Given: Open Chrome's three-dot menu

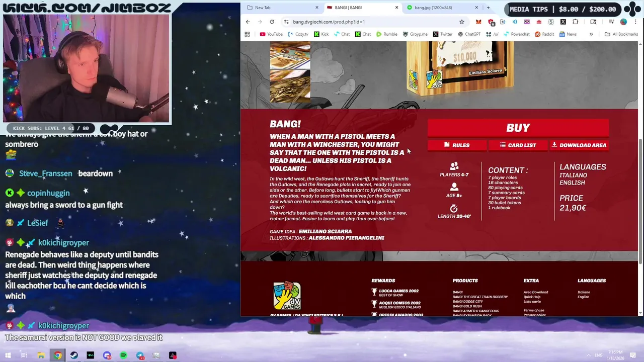Looking at the screenshot, I should (636, 22).
